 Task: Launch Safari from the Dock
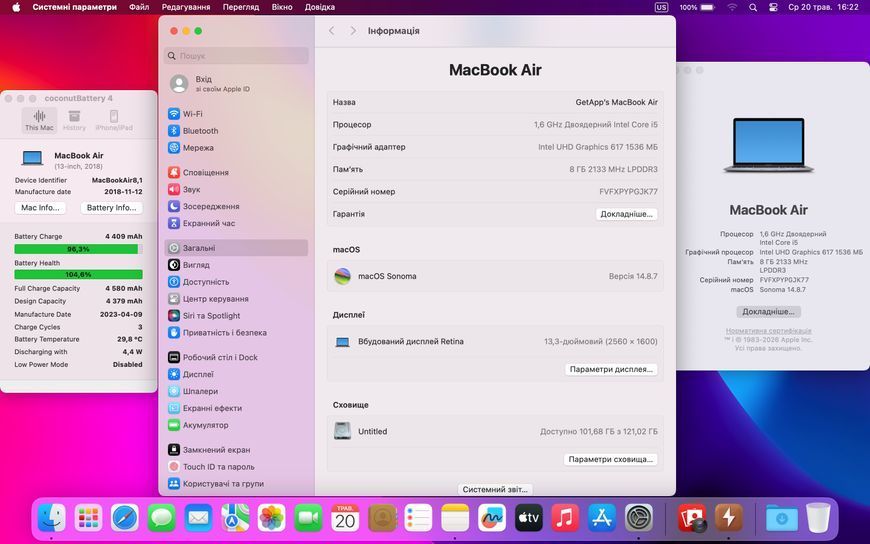point(125,518)
